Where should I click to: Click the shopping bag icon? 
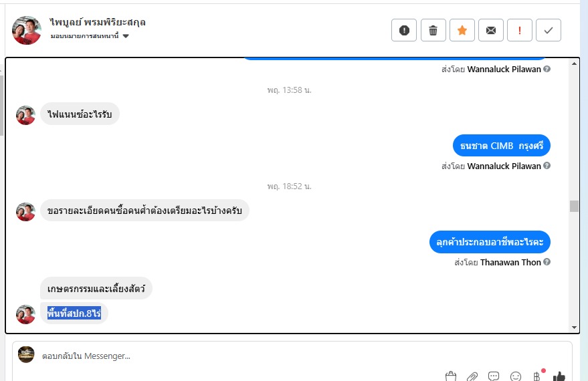tap(451, 376)
